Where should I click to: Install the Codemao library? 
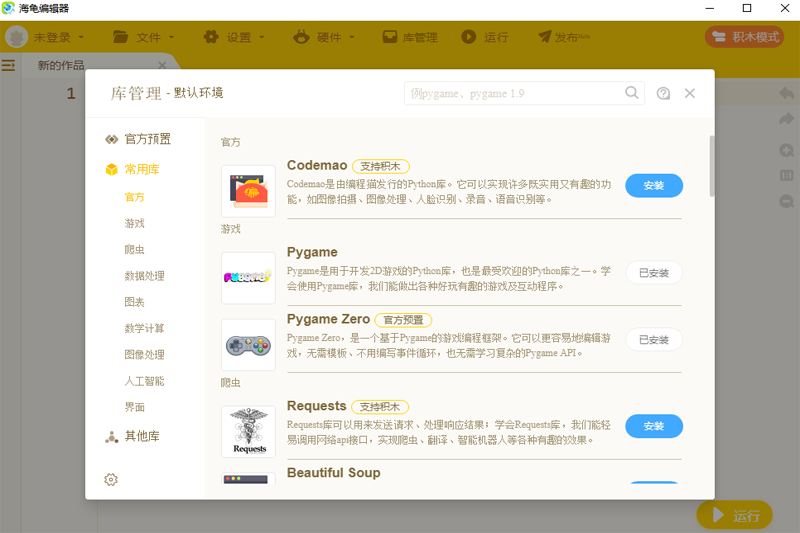click(x=653, y=186)
